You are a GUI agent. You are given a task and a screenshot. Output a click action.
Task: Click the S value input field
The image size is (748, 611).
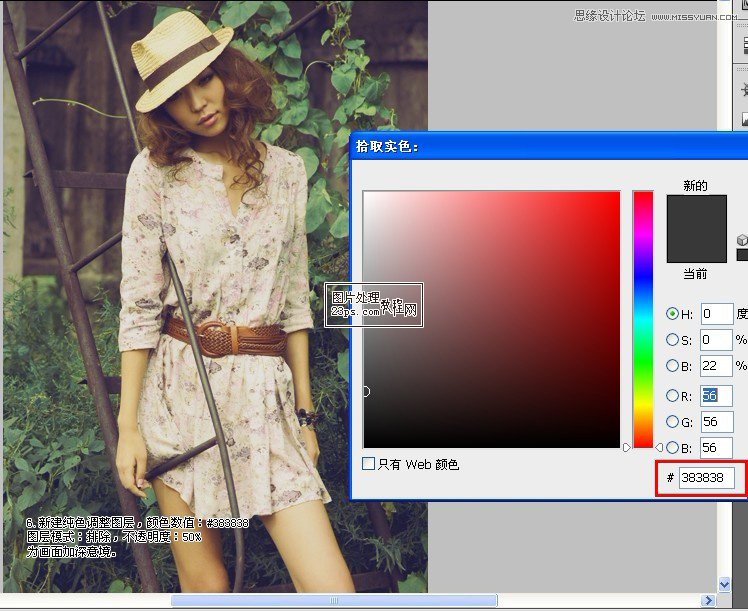point(717,340)
